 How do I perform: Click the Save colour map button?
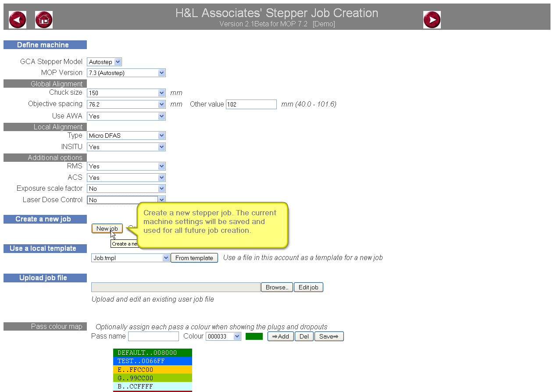point(329,336)
